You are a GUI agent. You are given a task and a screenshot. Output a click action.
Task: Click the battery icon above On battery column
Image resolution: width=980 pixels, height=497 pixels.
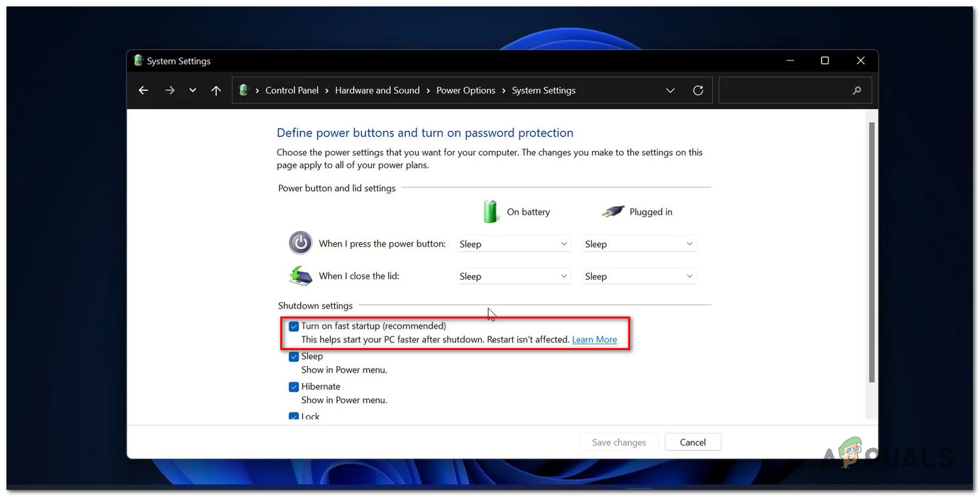pos(490,211)
